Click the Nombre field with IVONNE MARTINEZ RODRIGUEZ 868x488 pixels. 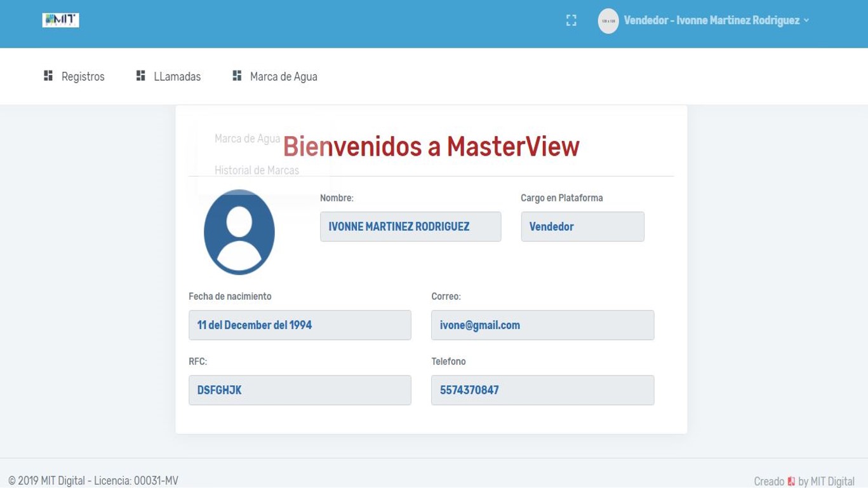(x=410, y=227)
